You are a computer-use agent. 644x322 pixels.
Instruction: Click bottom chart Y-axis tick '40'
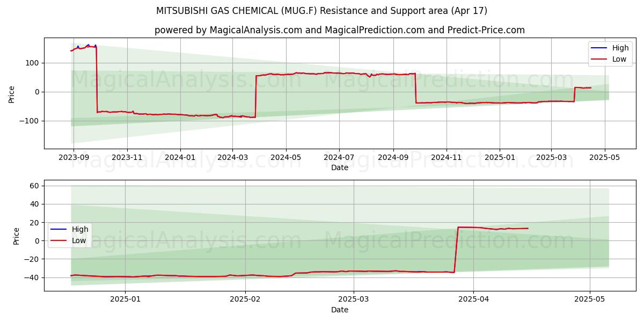point(35,204)
